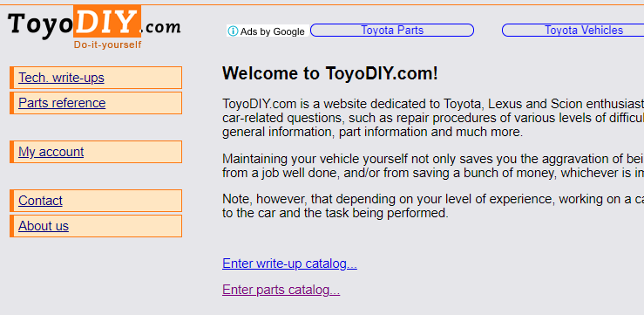This screenshot has height=315, width=644.
Task: Go to My account page
Action: click(x=51, y=152)
